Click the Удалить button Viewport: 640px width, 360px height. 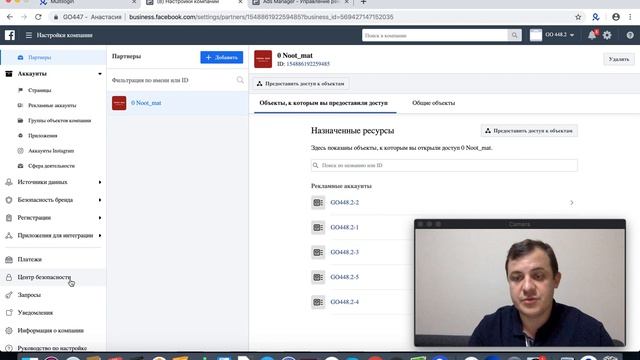(619, 59)
